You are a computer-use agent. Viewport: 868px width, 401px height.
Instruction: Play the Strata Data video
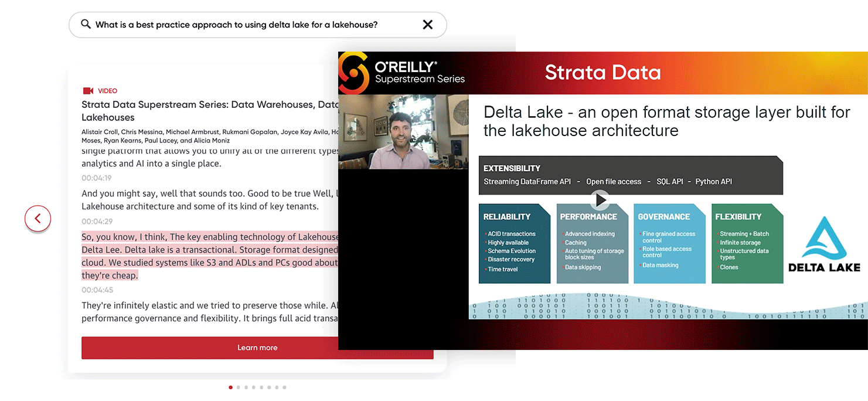pos(600,200)
